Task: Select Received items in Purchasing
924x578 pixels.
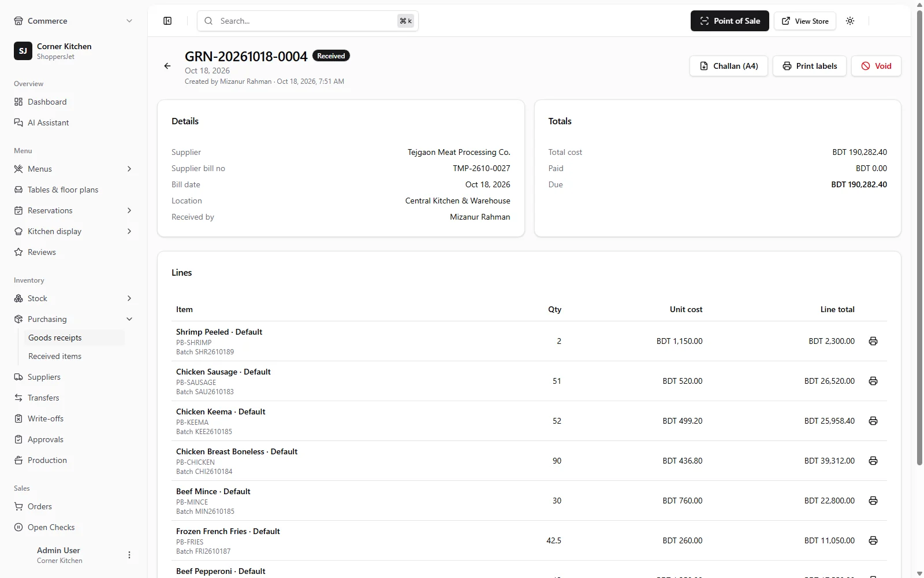Action: click(x=73, y=356)
